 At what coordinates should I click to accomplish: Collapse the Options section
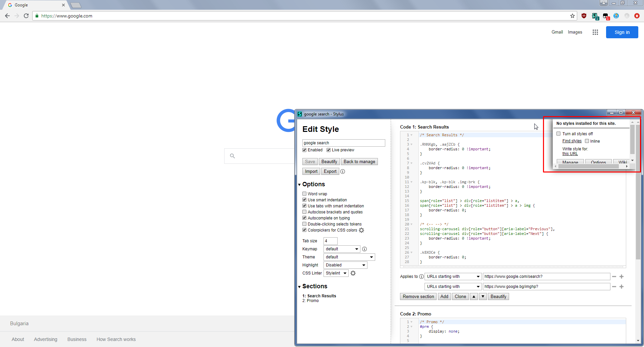coord(299,184)
